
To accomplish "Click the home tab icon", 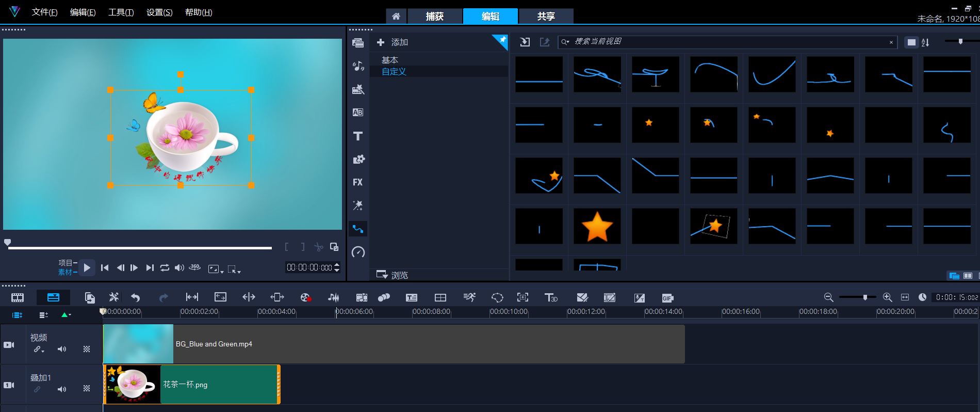I will (396, 16).
